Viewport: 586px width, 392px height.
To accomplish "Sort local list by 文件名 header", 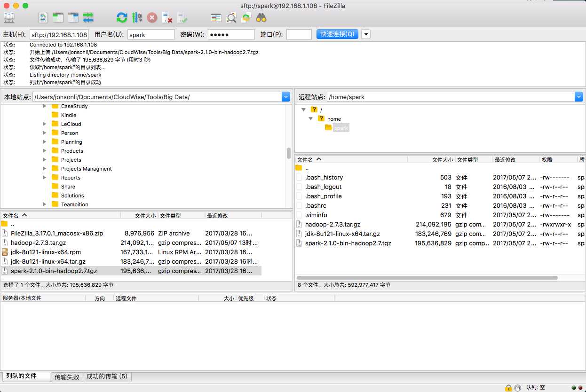I will point(60,215).
